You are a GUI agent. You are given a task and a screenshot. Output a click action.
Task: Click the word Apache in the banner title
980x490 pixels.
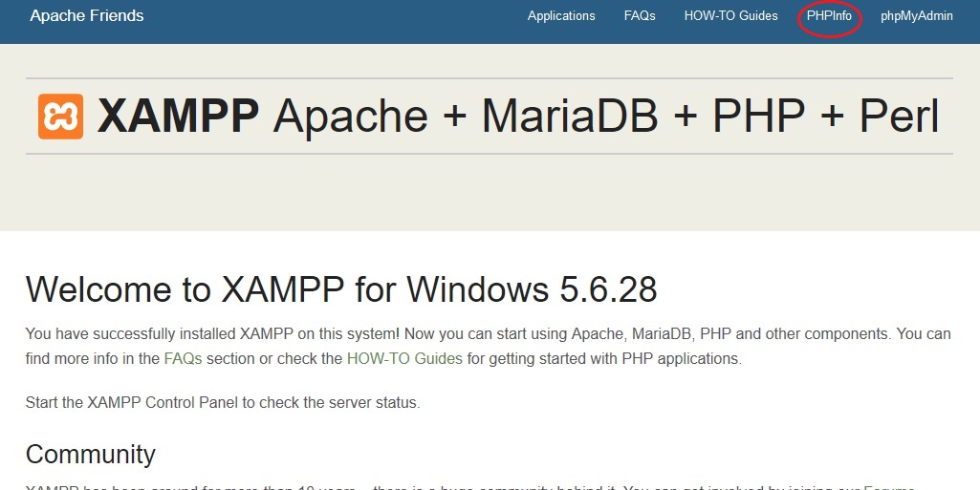(350, 117)
